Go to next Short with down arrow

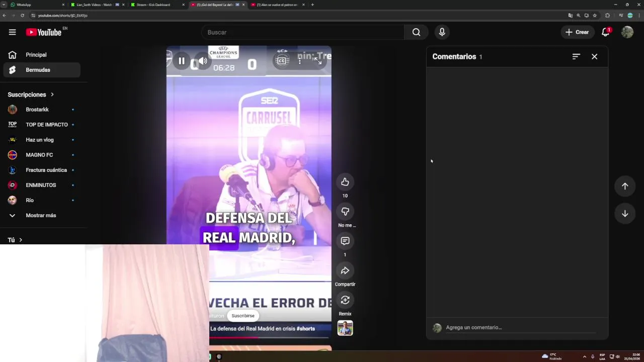[625, 214]
